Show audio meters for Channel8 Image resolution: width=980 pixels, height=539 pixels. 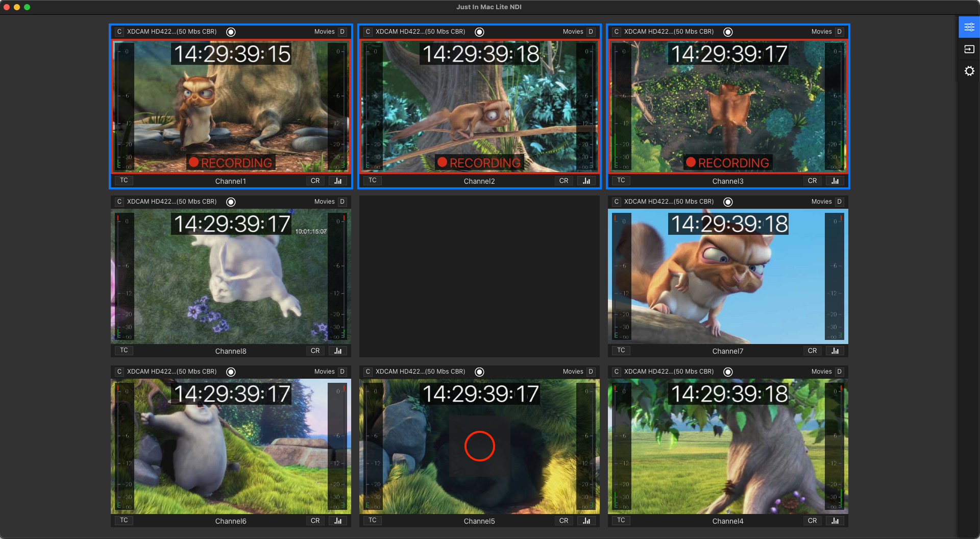coord(338,351)
